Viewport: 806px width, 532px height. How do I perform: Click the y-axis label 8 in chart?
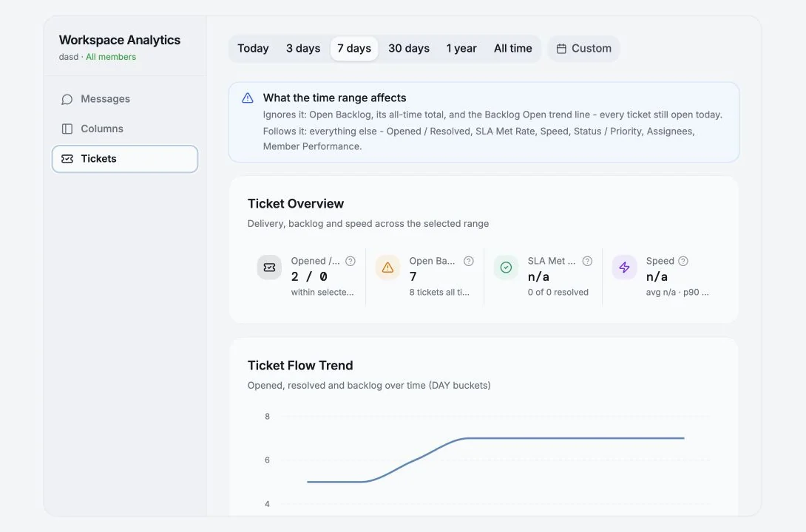click(267, 417)
